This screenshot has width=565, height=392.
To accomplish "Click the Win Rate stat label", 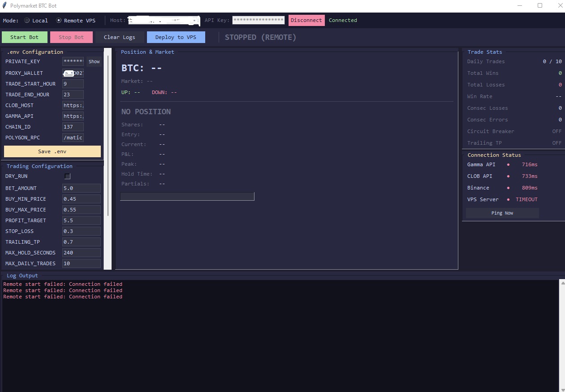I will (x=479, y=97).
